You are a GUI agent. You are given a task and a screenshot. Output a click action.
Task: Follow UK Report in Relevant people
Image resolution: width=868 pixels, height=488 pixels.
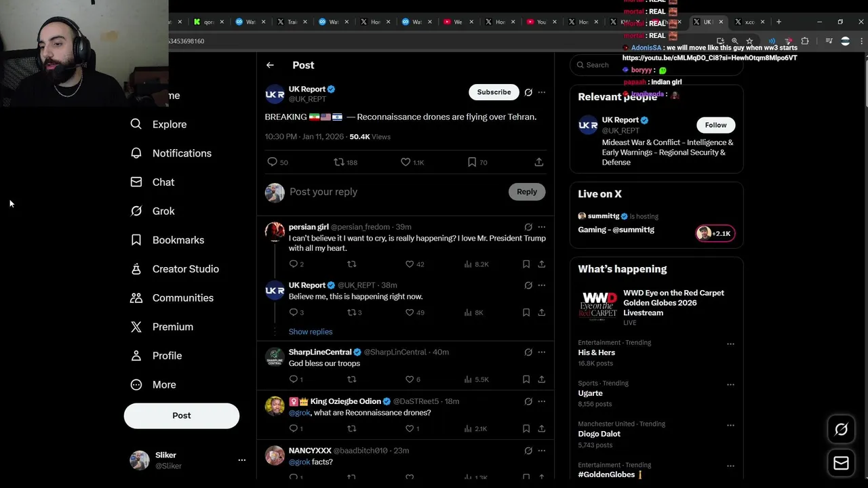click(715, 125)
